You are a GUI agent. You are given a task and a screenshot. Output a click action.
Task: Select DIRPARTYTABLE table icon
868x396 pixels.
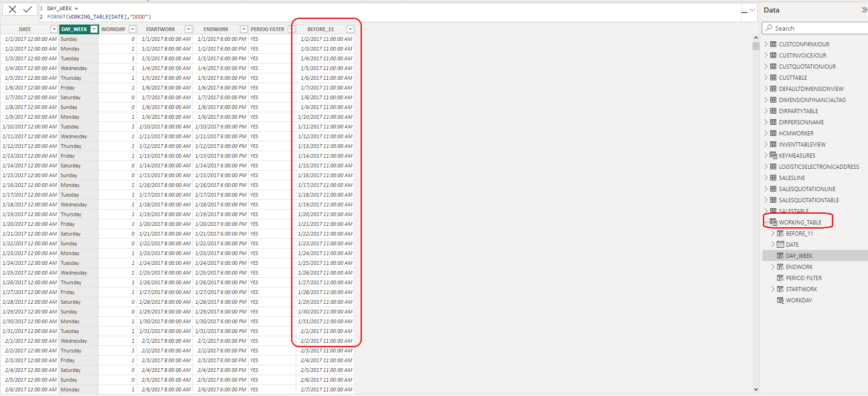point(773,111)
